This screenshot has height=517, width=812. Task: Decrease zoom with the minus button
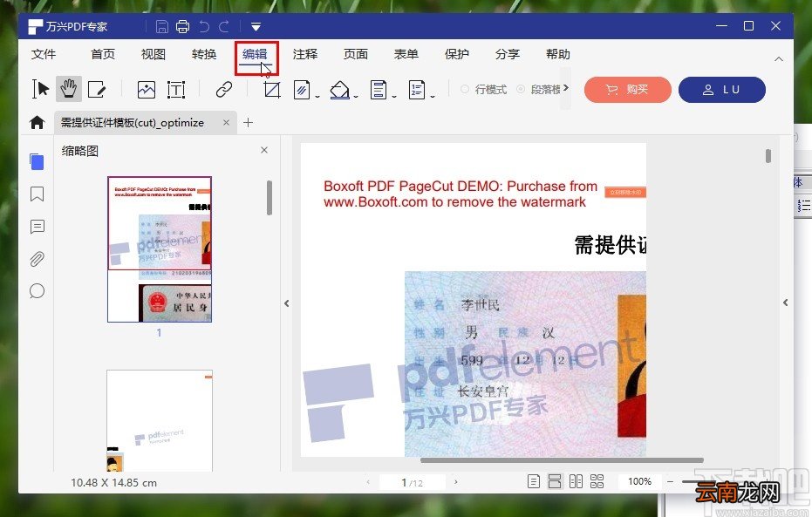click(x=670, y=482)
